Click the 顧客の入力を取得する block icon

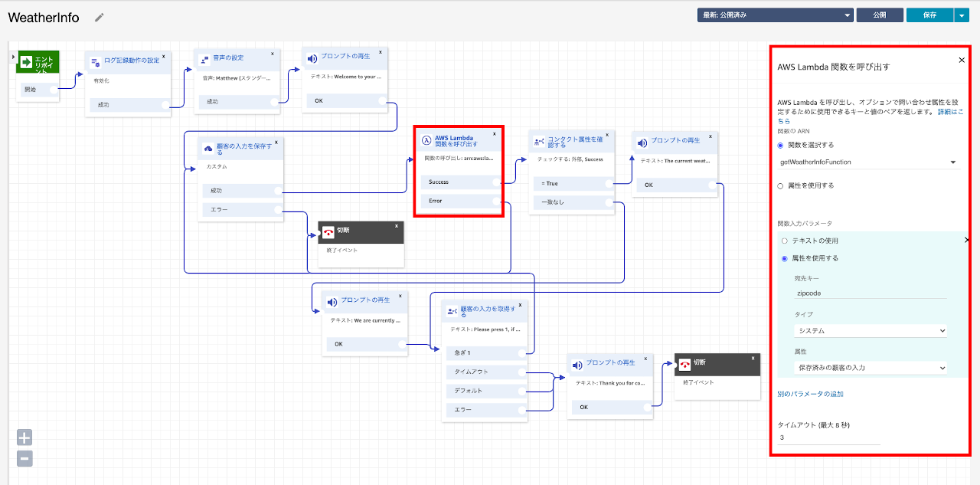coord(452,310)
